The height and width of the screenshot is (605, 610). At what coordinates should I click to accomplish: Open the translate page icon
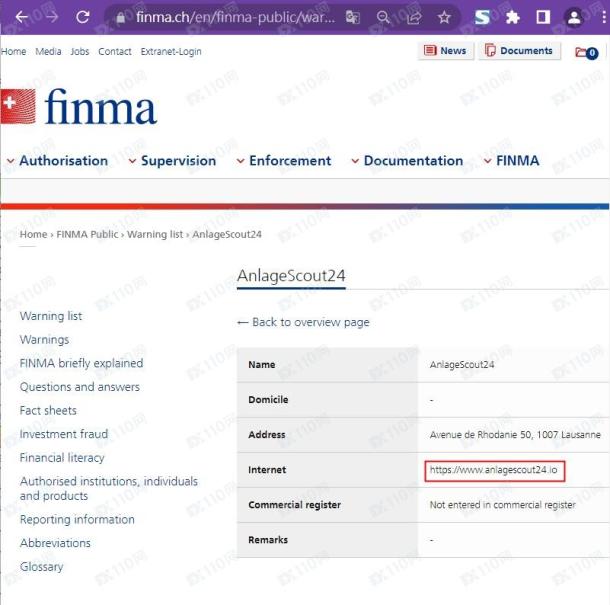pos(353,17)
